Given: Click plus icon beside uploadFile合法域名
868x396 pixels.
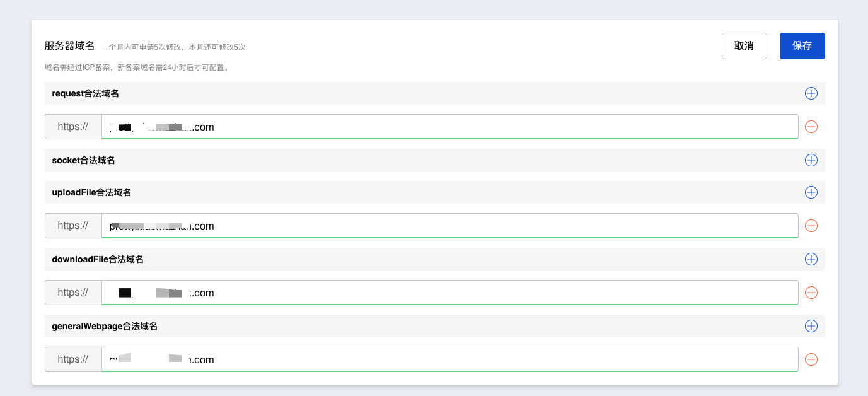Looking at the screenshot, I should [811, 192].
